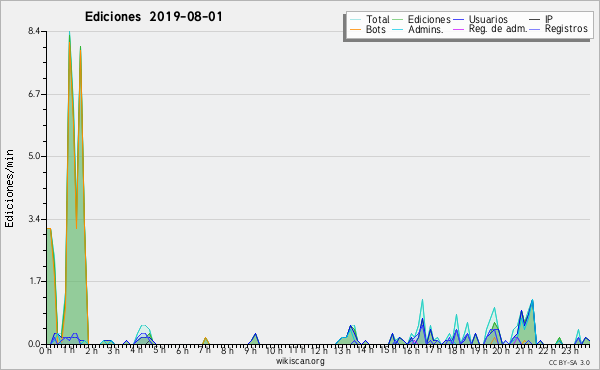Click the '6.7' y-axis value

pyautogui.click(x=34, y=94)
